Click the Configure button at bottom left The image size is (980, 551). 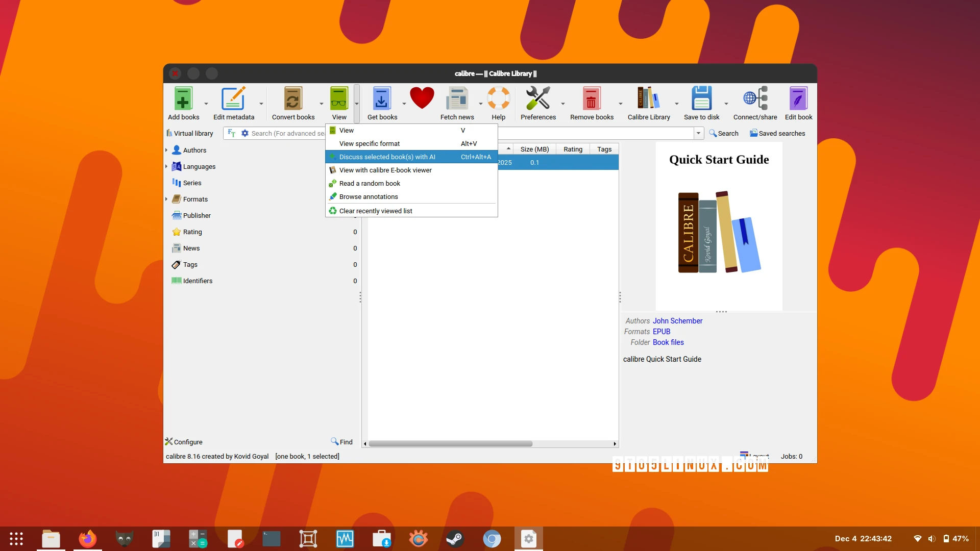[184, 442]
